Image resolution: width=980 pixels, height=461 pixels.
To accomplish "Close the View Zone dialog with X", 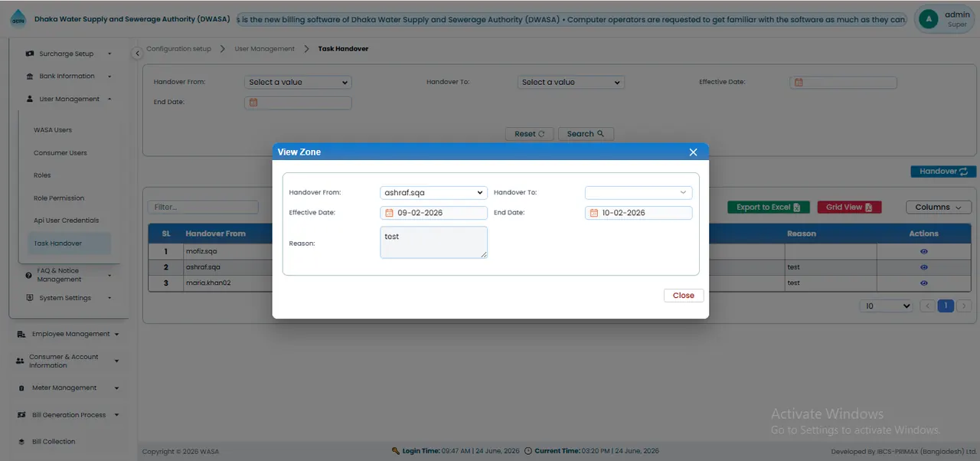I will point(693,152).
